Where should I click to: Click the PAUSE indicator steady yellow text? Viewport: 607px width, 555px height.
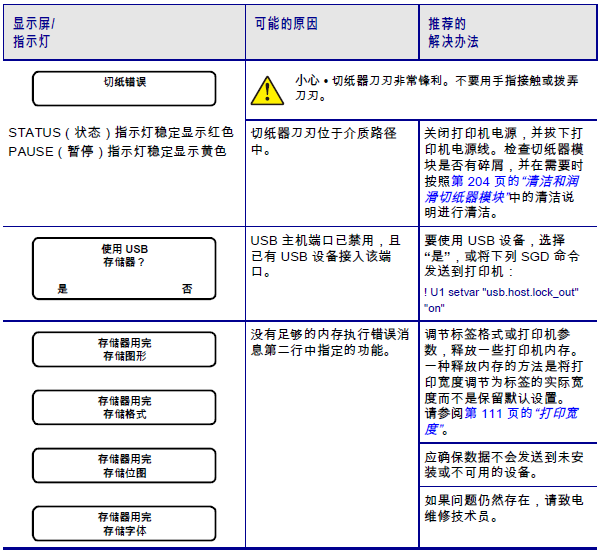117,151
